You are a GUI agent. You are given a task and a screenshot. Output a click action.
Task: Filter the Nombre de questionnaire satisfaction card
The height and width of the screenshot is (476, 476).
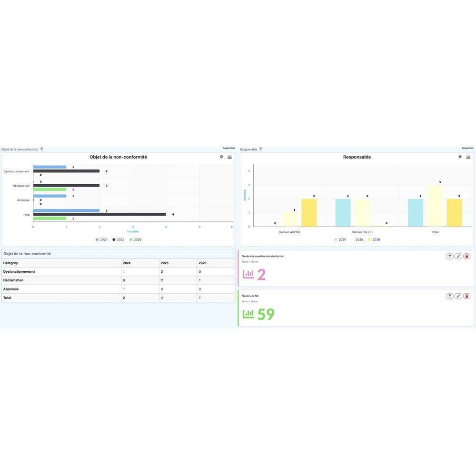[x=450, y=257]
